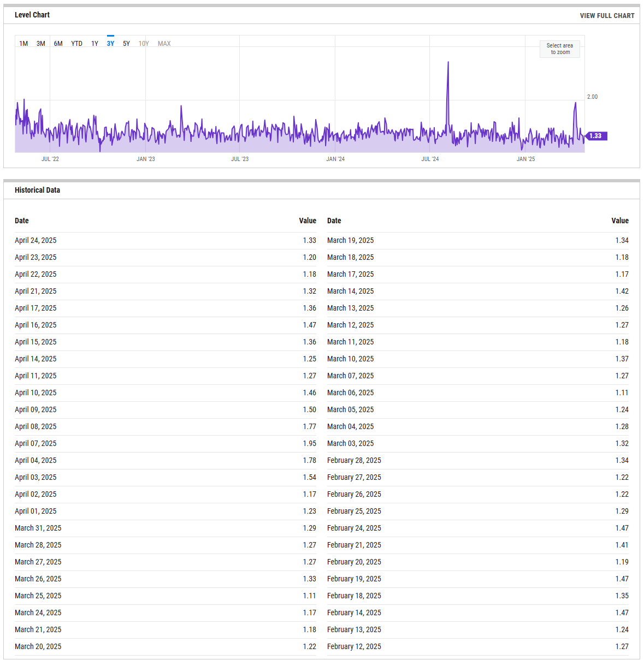The width and height of the screenshot is (644, 666).
Task: Click the JAN '25 axis label
Action: [x=526, y=159]
